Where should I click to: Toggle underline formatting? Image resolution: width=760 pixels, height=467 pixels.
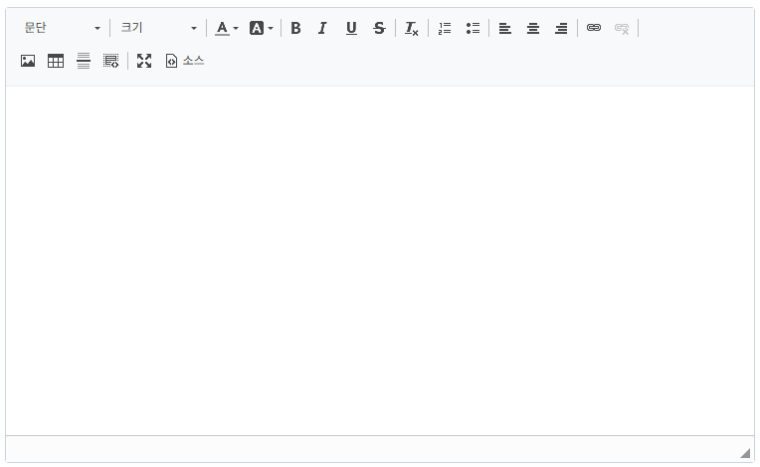click(351, 28)
